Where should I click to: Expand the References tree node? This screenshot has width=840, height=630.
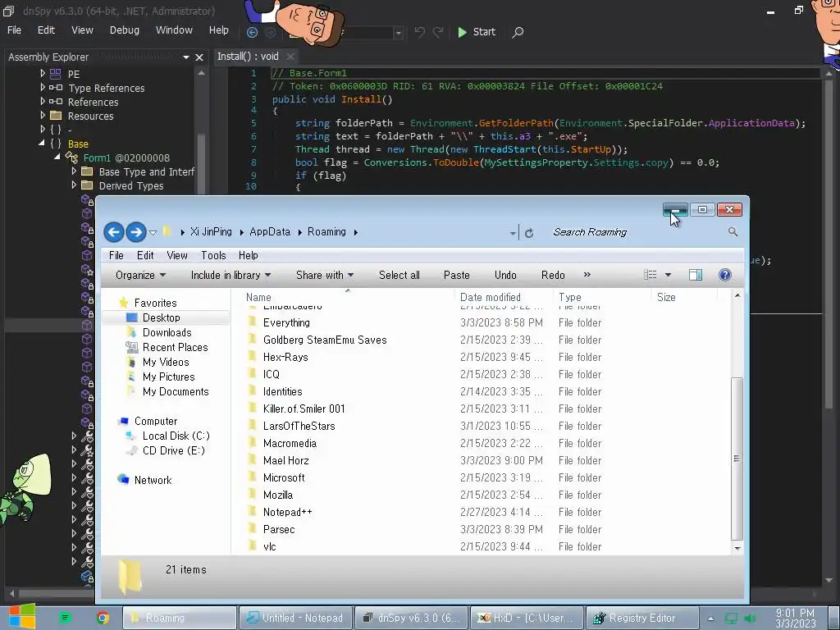[43, 101]
